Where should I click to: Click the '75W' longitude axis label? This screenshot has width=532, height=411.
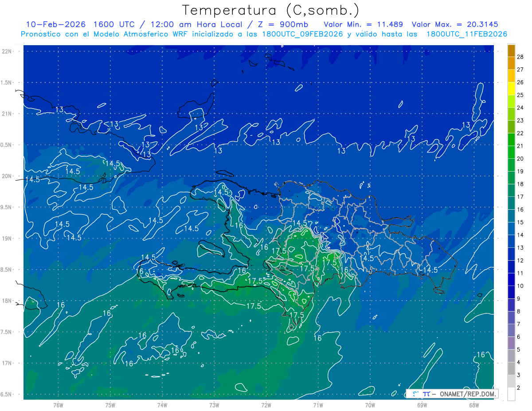110,405
